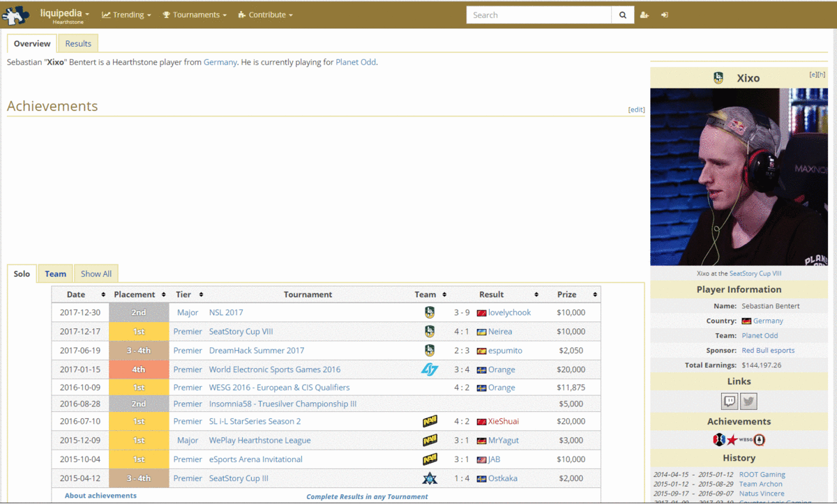
Task: Open Complete Results in any Tournament link
Action: 367,497
